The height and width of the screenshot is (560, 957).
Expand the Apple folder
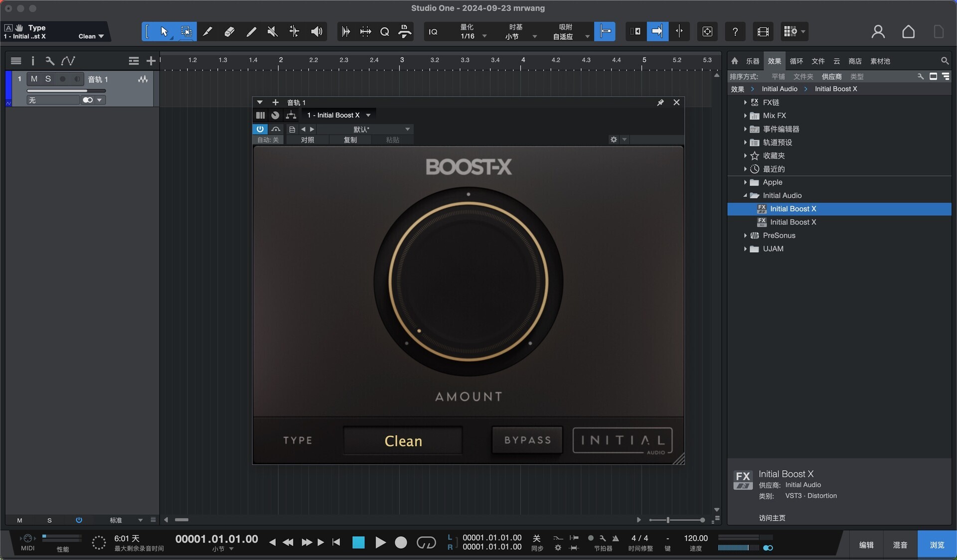(x=745, y=182)
